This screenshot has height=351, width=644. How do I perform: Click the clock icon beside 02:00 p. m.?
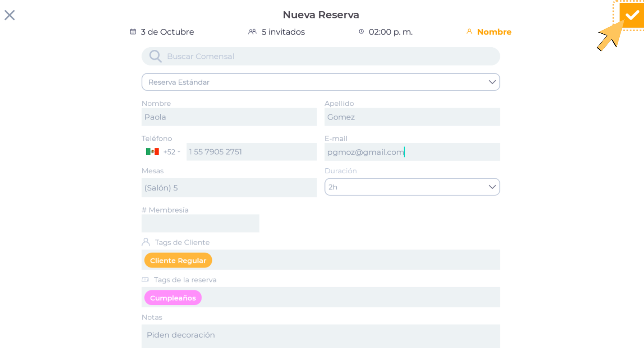point(361,32)
